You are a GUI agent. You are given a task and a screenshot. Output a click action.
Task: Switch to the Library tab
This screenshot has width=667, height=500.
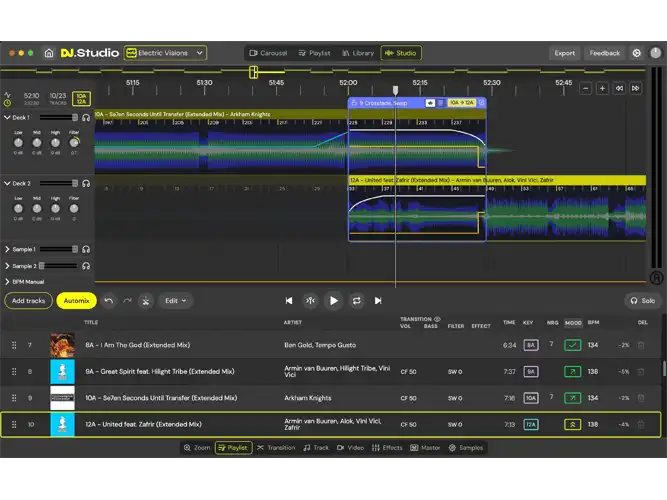point(358,53)
